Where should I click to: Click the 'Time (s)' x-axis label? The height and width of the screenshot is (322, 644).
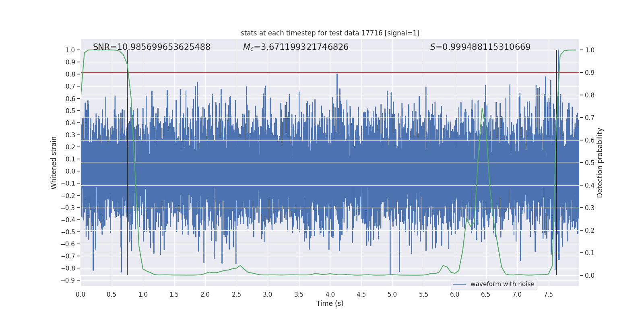coord(330,303)
